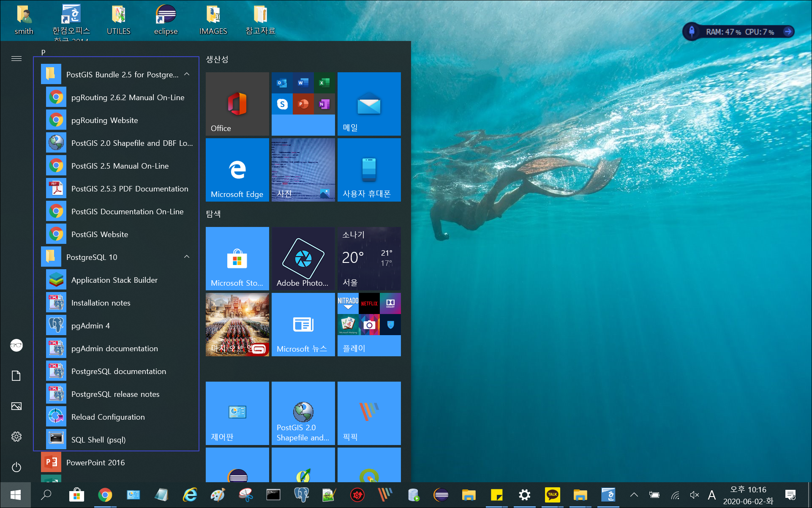Open pgRouting 2.6.2 Manual On-Line shortcut
Screen dimensions: 812x508
click(116, 98)
